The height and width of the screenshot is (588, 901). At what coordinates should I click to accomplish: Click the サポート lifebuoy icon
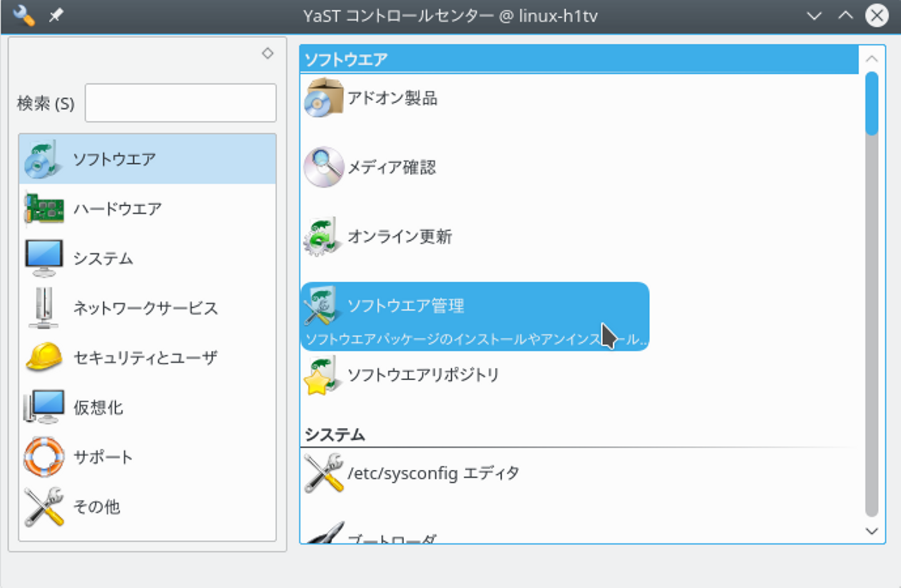[43, 457]
